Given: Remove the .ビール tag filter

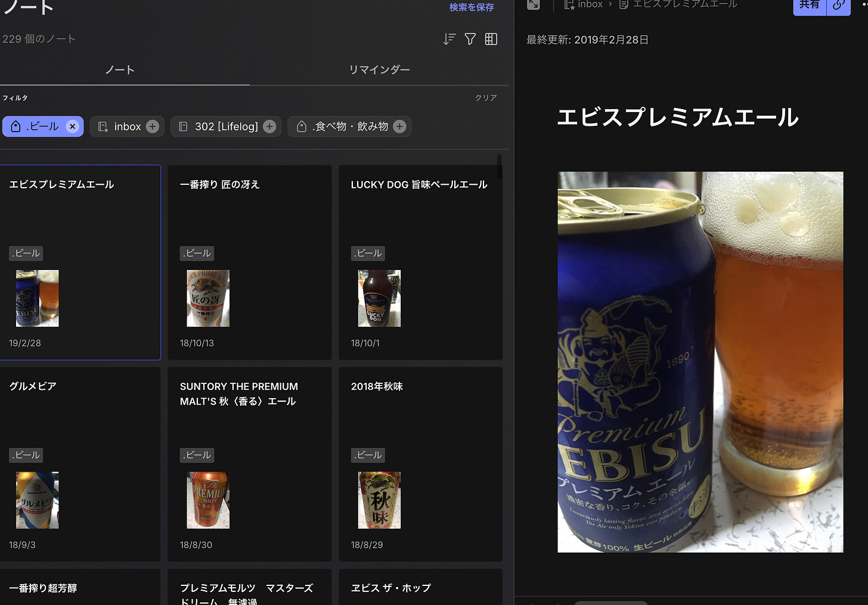Looking at the screenshot, I should tap(72, 126).
